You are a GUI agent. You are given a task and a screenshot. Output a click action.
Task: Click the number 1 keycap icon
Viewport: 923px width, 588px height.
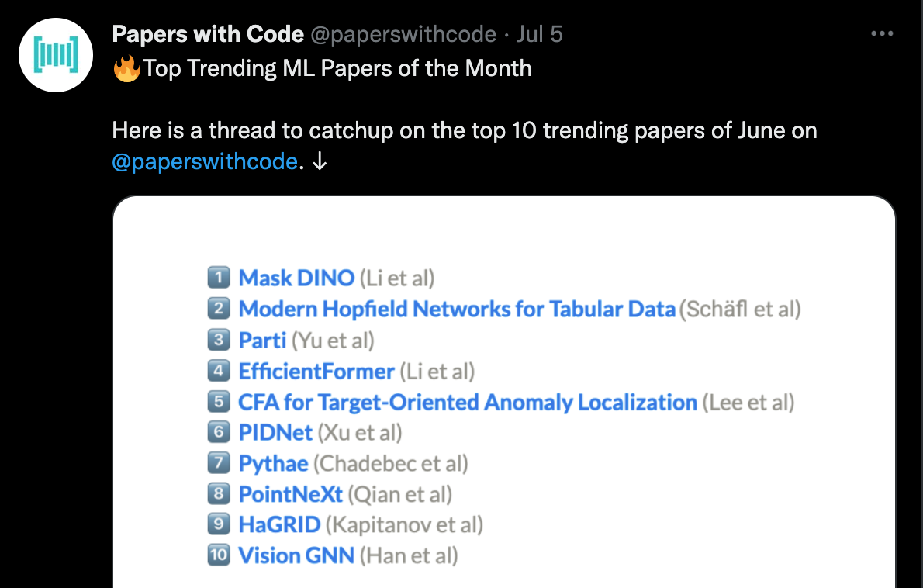coord(219,277)
